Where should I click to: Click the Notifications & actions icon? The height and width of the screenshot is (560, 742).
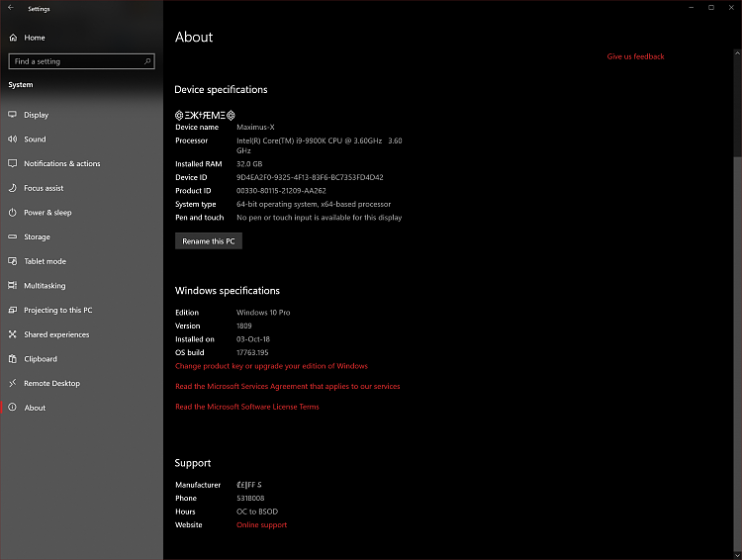pyautogui.click(x=12, y=163)
